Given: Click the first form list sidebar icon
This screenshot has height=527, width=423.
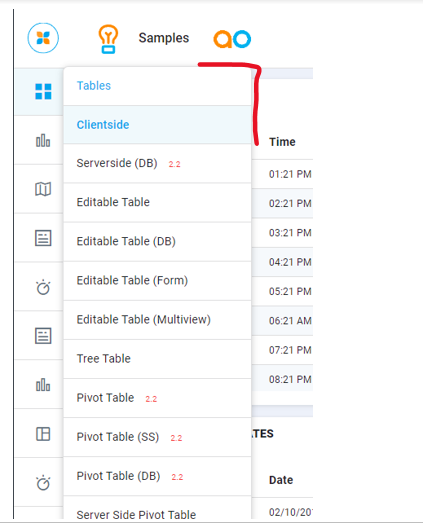Looking at the screenshot, I should pyautogui.click(x=43, y=238).
